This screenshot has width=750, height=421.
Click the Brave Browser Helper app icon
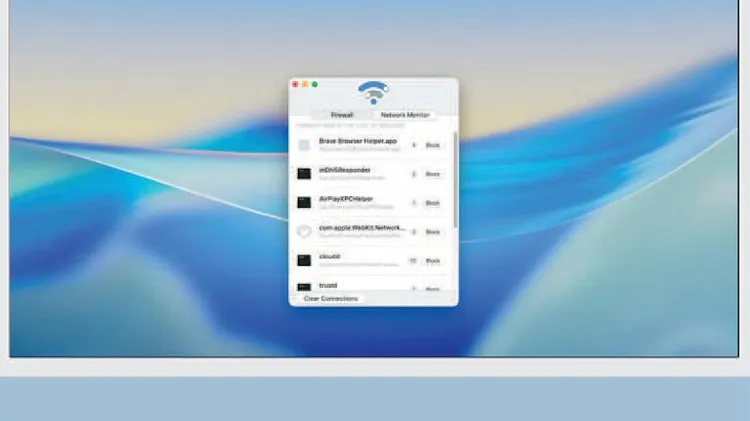(x=304, y=145)
